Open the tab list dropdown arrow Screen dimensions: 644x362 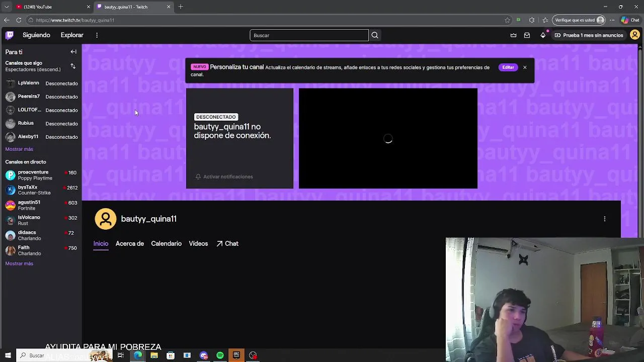(7, 7)
